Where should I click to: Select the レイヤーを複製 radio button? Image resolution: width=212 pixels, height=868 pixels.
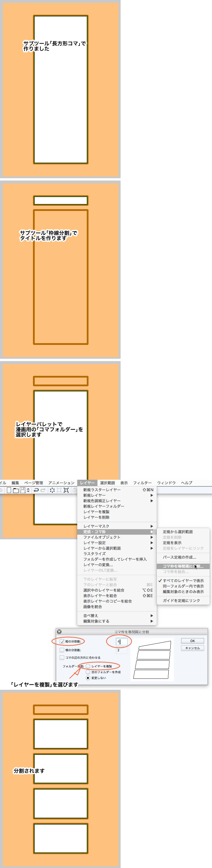pos(88,666)
